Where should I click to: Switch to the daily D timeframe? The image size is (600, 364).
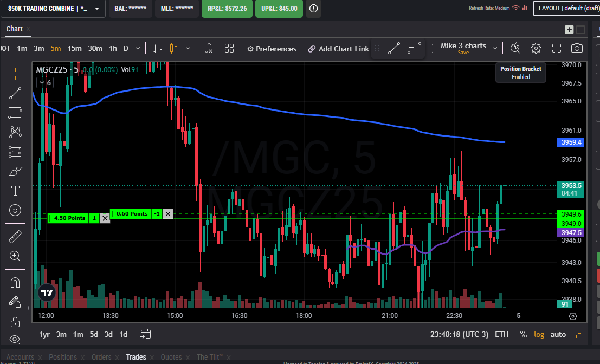(x=126, y=49)
